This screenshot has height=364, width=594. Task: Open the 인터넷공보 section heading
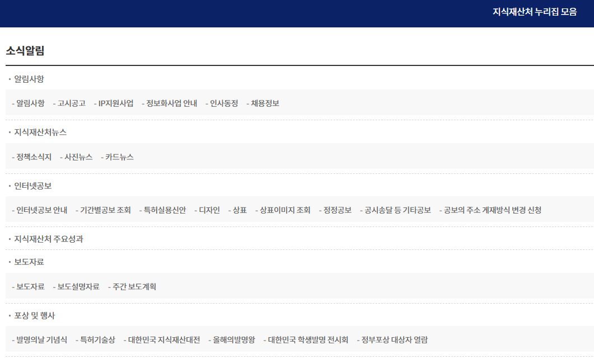tap(32, 186)
